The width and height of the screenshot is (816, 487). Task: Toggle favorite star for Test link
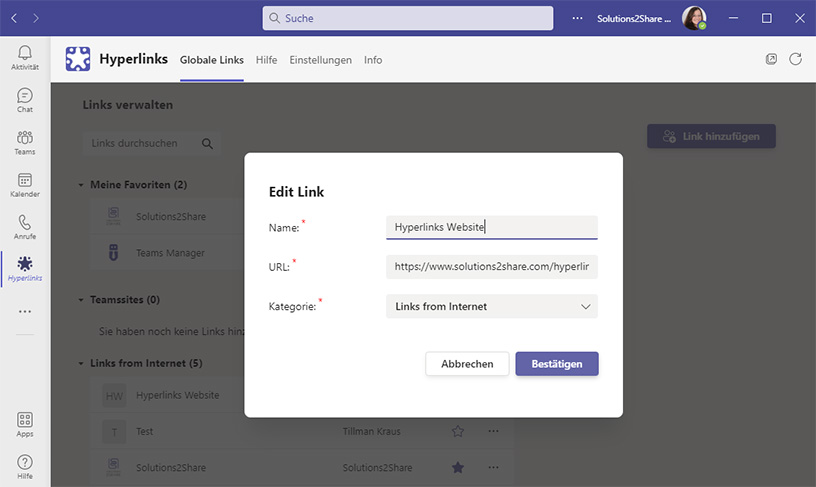[x=458, y=432]
